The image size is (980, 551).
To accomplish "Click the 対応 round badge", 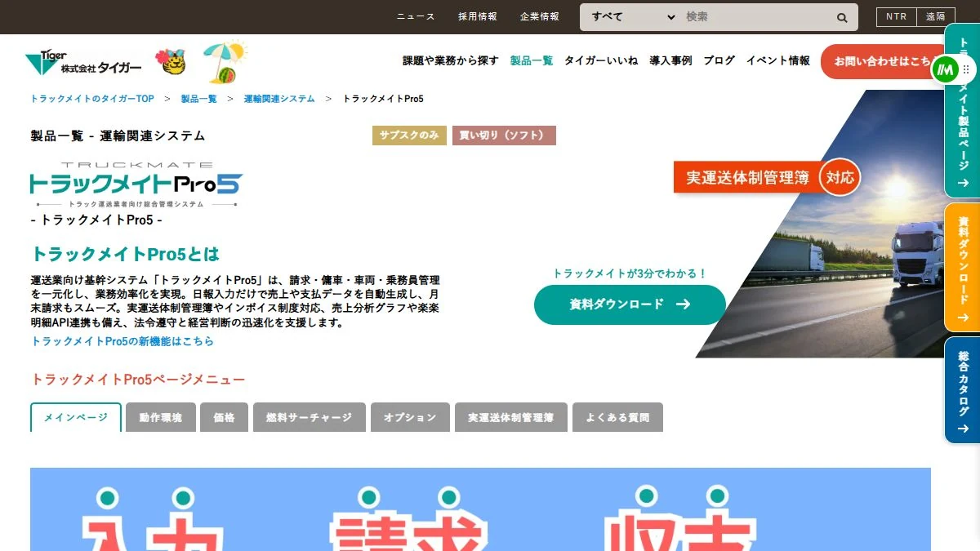I will click(840, 178).
